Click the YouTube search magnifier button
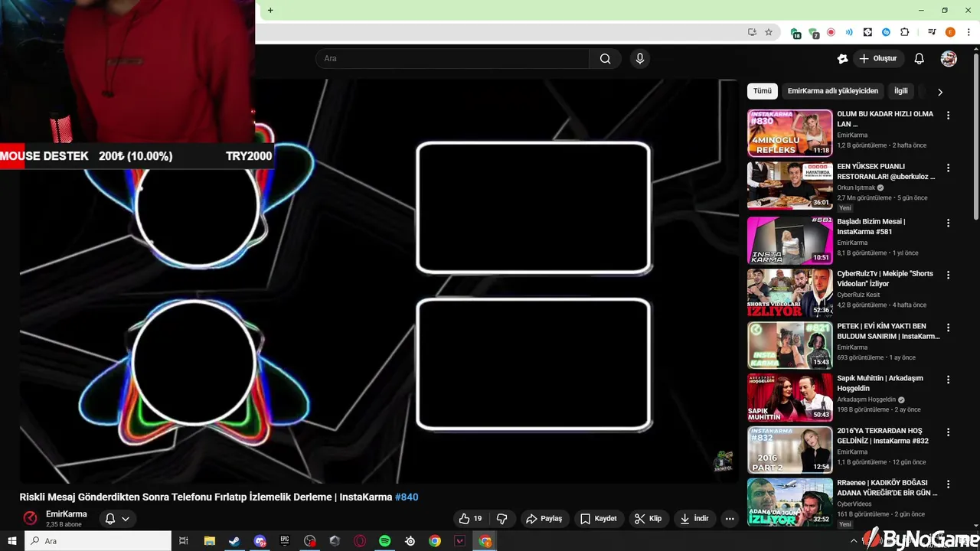Viewport: 980px width, 551px height. point(605,59)
